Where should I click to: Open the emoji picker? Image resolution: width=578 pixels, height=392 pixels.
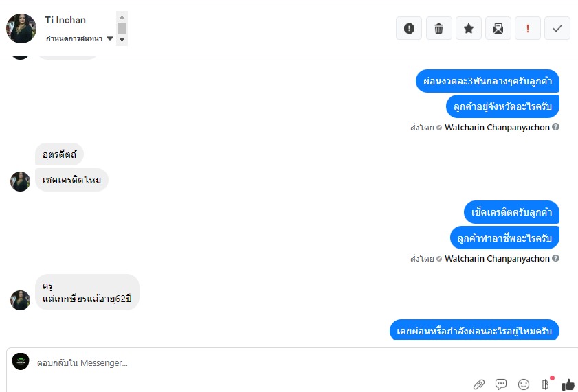[x=524, y=384]
